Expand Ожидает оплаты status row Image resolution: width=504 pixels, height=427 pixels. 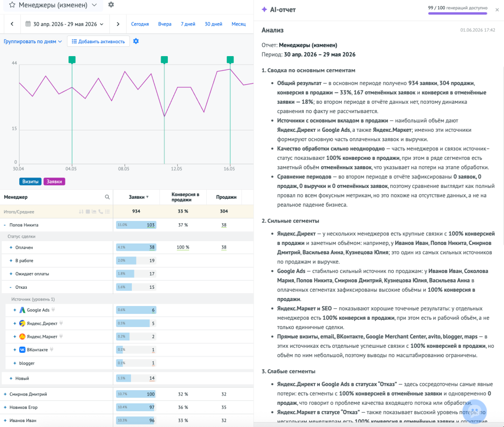point(11,274)
